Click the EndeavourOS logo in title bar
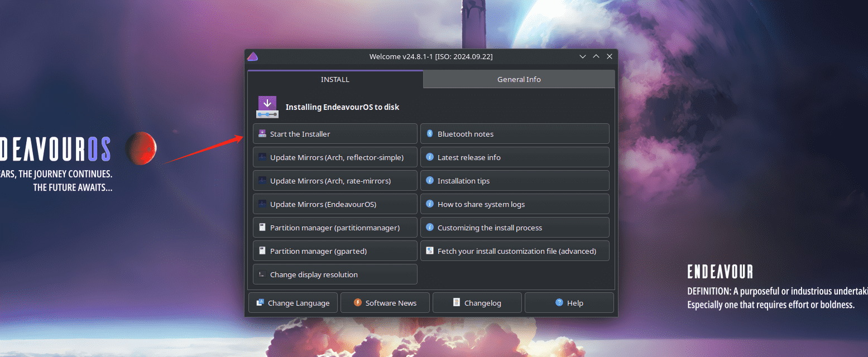This screenshot has height=357, width=868. click(252, 56)
